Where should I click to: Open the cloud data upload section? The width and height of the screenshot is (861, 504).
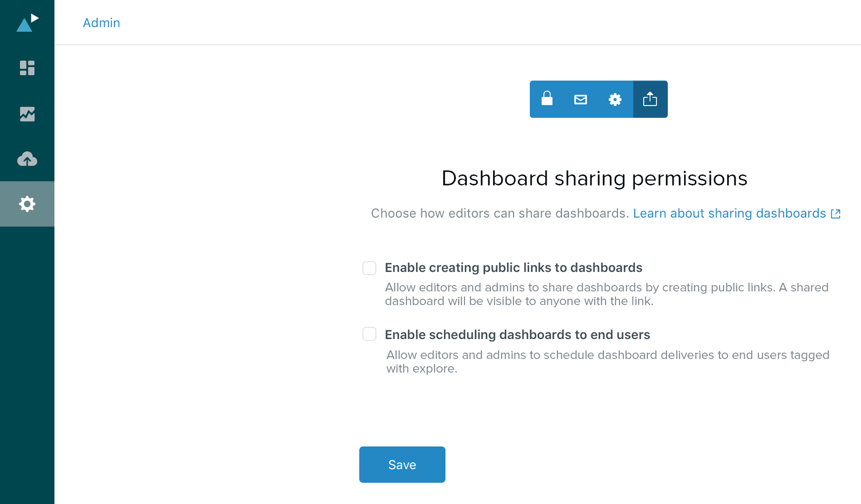[x=27, y=159]
